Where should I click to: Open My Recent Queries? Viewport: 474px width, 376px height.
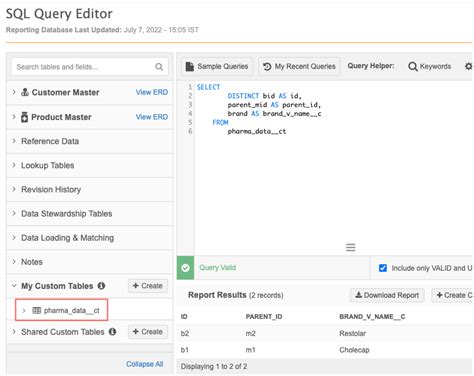(299, 66)
